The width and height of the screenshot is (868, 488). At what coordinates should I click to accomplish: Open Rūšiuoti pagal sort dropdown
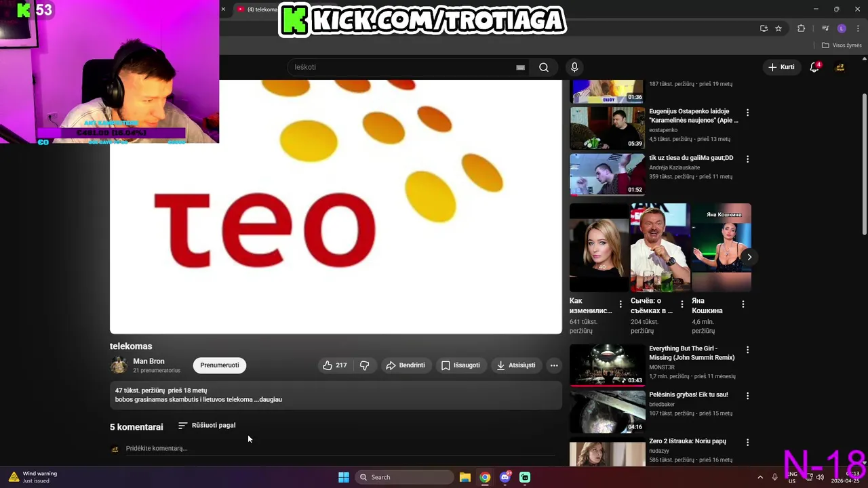click(207, 426)
